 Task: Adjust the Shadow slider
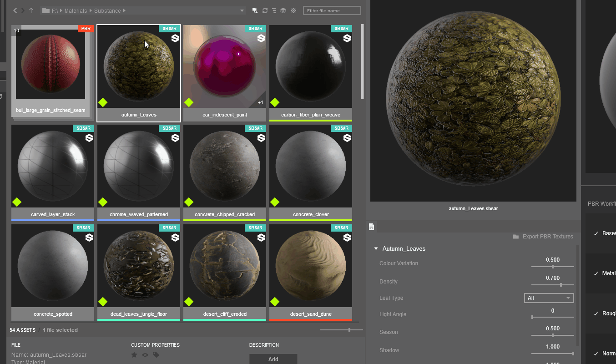coord(552,354)
